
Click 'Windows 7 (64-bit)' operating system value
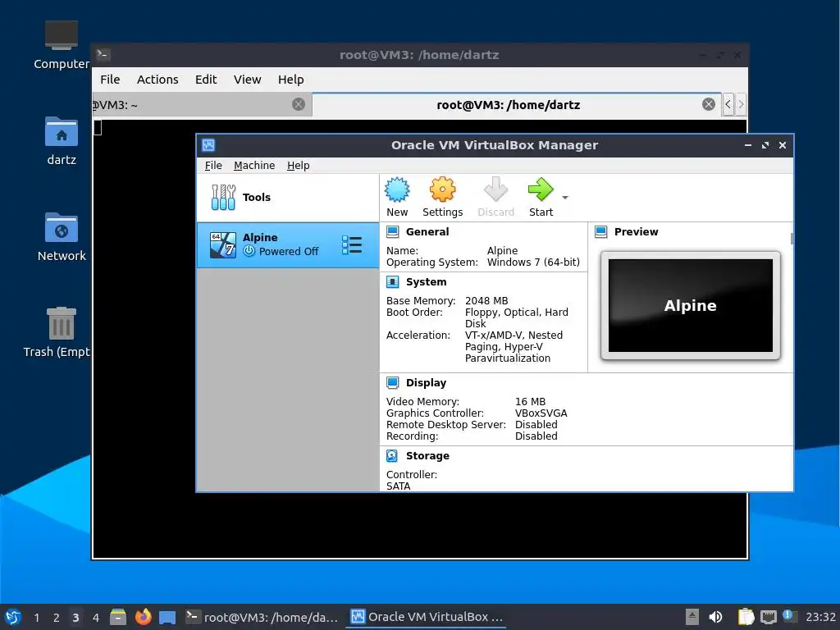pos(533,262)
